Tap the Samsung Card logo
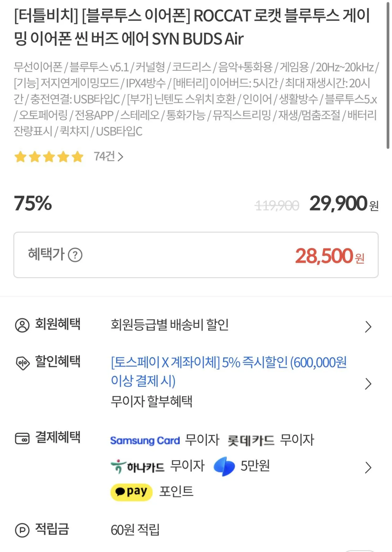392x552 pixels. (145, 440)
